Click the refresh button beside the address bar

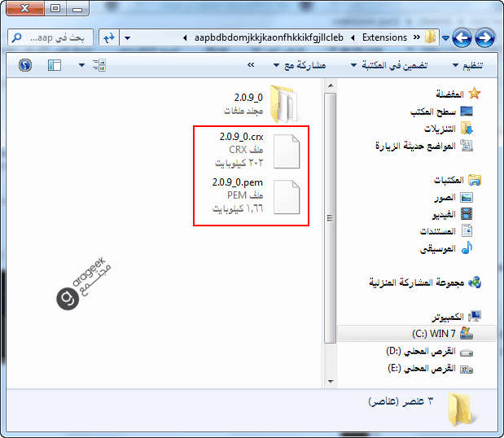click(107, 37)
